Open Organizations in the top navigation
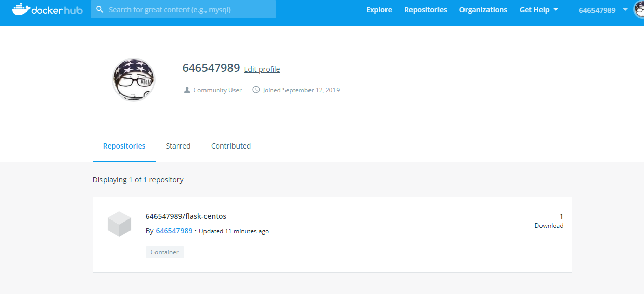 pyautogui.click(x=483, y=10)
